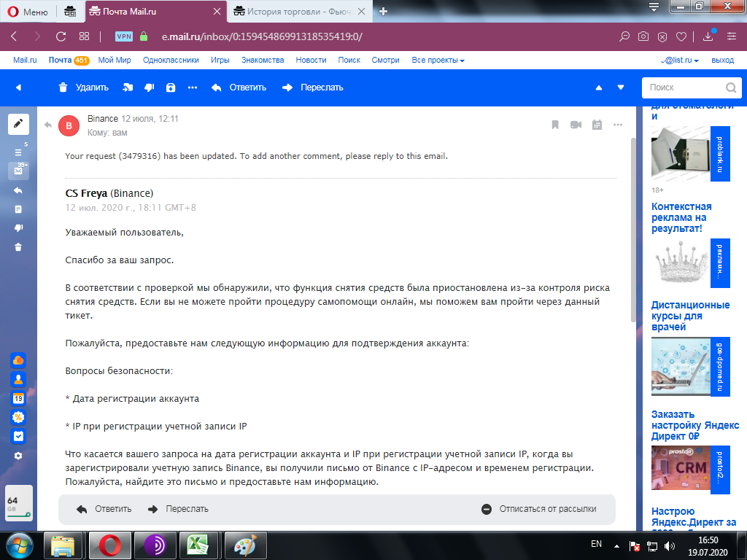Archive the message using toolbar archive icon
The height and width of the screenshot is (560, 747).
pos(171,87)
